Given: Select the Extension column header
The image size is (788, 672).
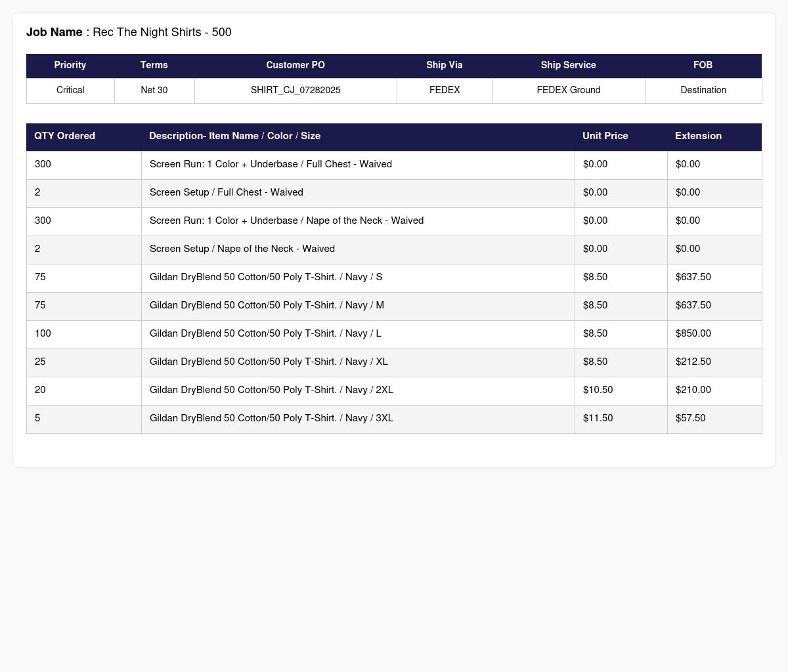Looking at the screenshot, I should click(x=698, y=136).
